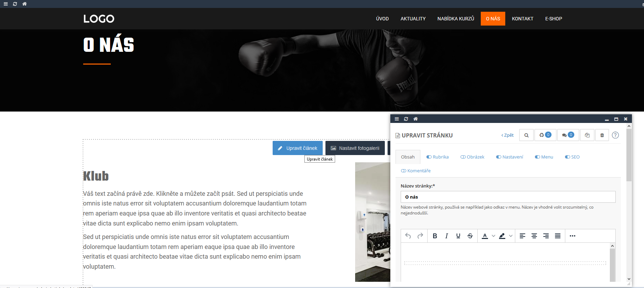Click the copy page icon
The width and height of the screenshot is (644, 288).
point(587,135)
